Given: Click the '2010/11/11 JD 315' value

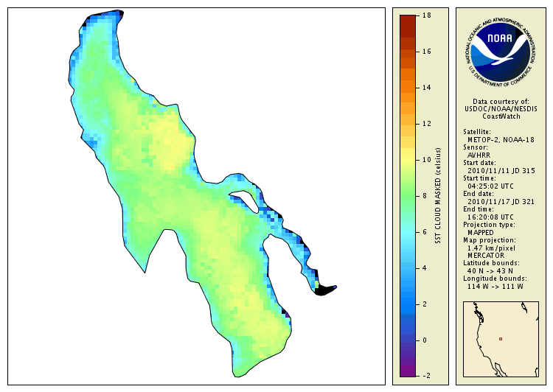Looking at the screenshot, I should coord(501,171).
